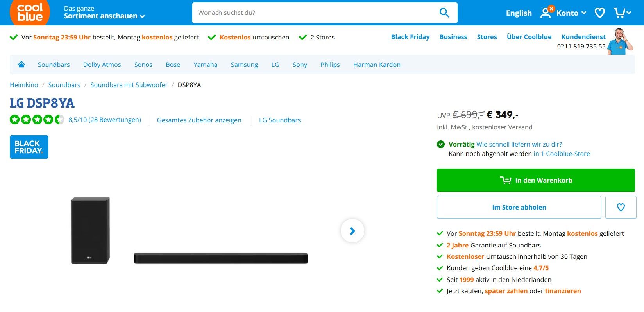The height and width of the screenshot is (312, 644).
Task: Expand the Konto dropdown
Action: (571, 13)
